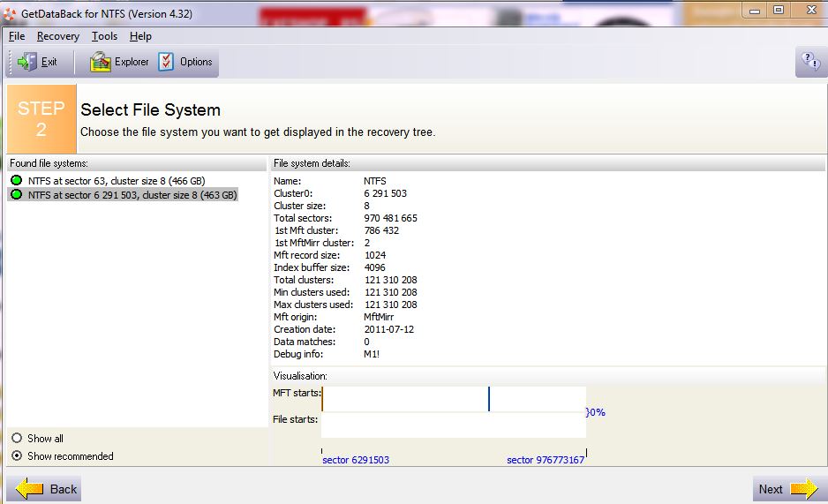
Task: Click the Mft origin value MftMirr
Action: click(379, 317)
